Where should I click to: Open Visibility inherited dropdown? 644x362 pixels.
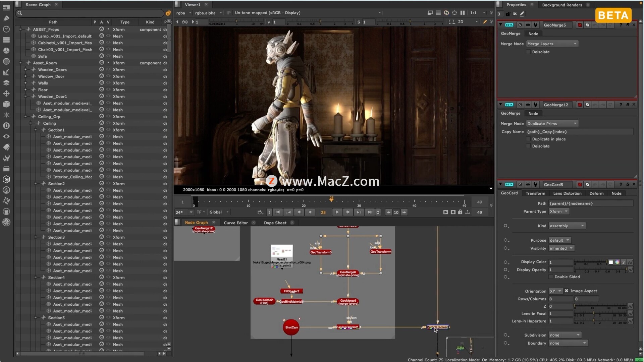(x=561, y=248)
